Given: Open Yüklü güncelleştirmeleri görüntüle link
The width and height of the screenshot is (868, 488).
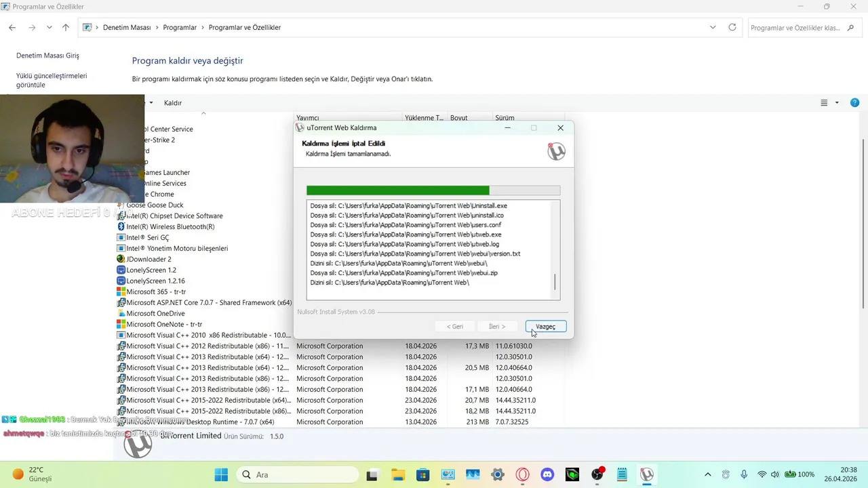Looking at the screenshot, I should [52, 81].
